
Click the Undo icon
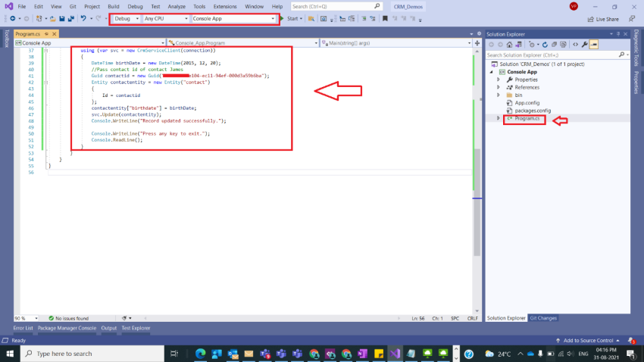[83, 18]
